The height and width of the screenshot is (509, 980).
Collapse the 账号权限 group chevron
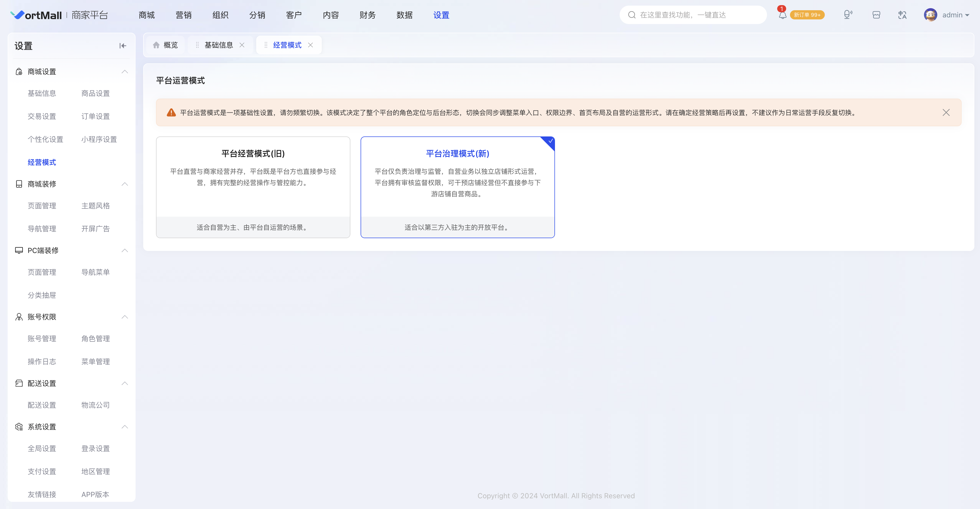124,317
